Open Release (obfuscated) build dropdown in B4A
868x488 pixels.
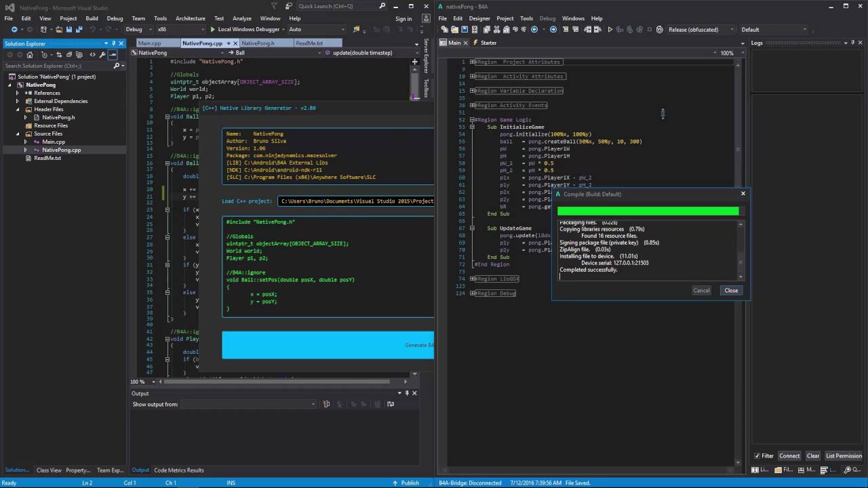[701, 29]
